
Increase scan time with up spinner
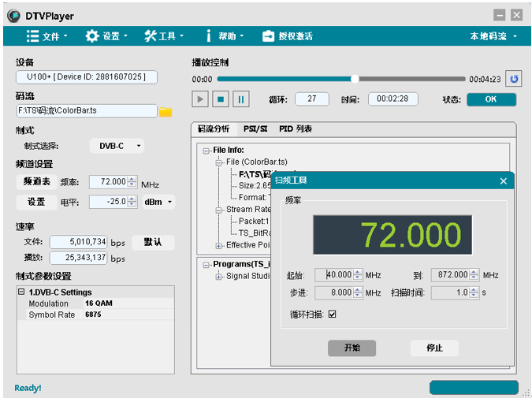click(x=474, y=290)
